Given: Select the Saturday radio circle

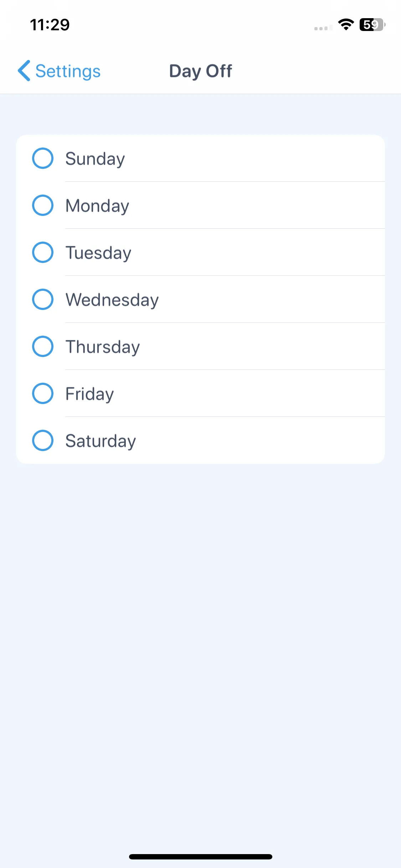Looking at the screenshot, I should (43, 440).
